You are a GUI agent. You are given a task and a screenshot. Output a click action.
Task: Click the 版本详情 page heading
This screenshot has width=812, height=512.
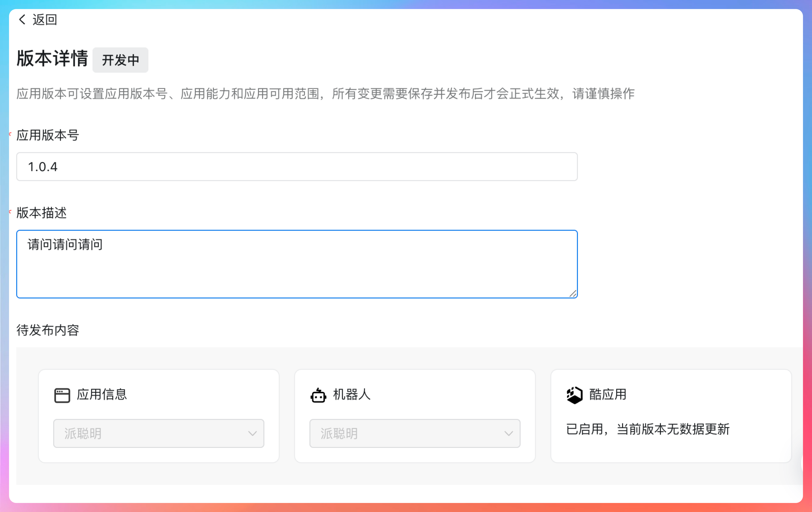pos(52,58)
